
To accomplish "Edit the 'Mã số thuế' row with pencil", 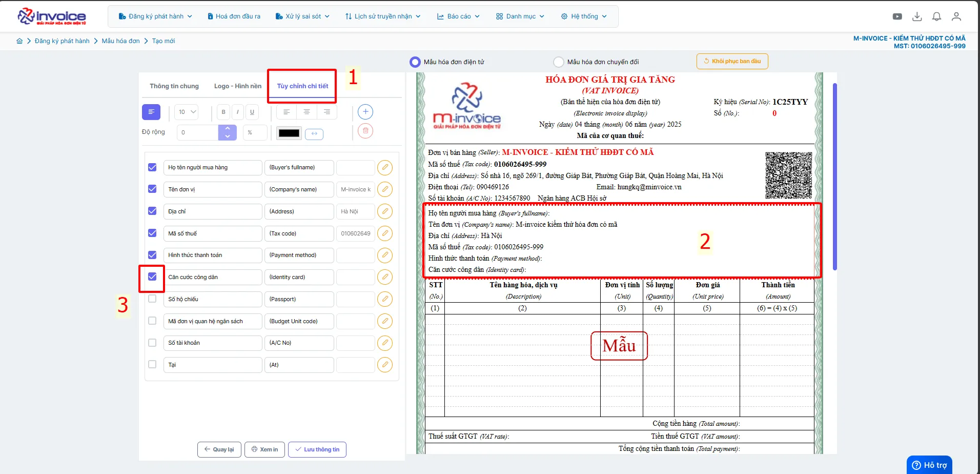I will pos(385,233).
